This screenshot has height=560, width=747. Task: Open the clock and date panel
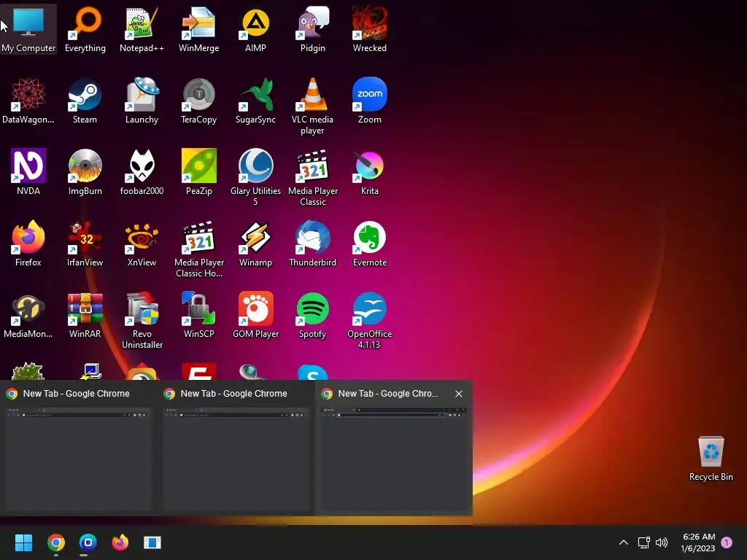pyautogui.click(x=698, y=542)
